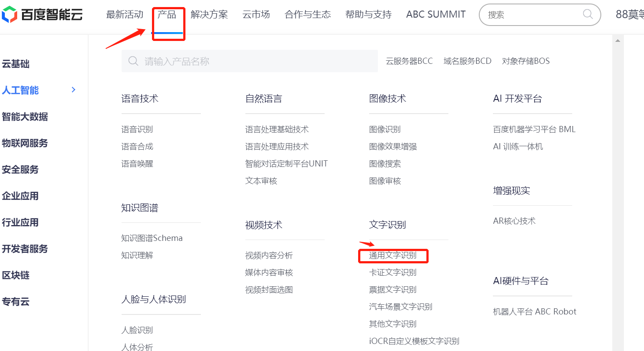The image size is (644, 351).
Task: Select 专有云 in the sidebar
Action: coord(15,302)
